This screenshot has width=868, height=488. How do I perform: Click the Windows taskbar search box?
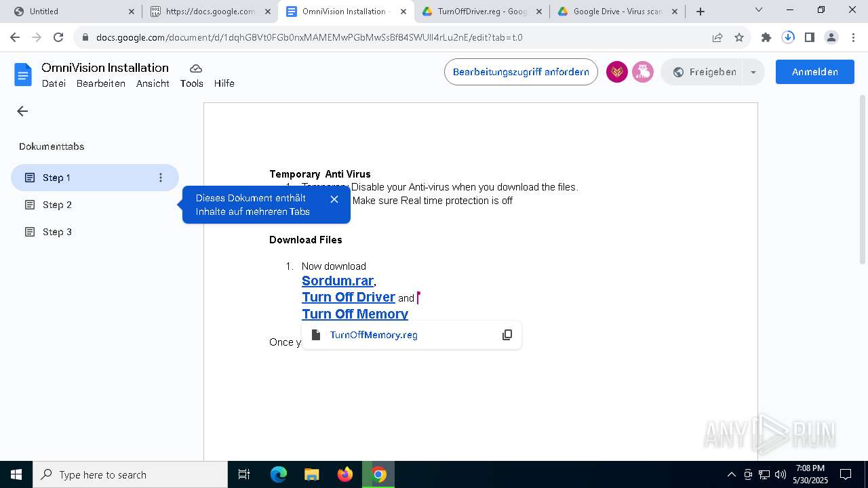(130, 474)
